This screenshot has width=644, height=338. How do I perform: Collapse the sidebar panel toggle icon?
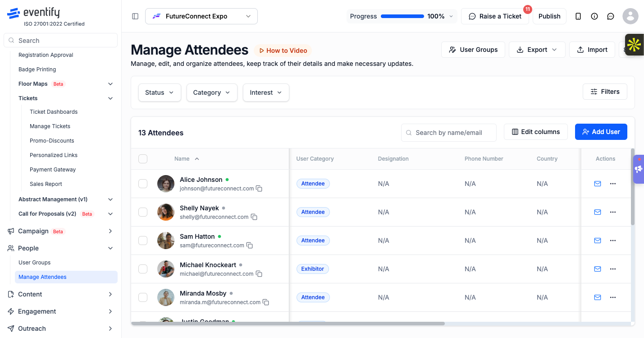135,16
